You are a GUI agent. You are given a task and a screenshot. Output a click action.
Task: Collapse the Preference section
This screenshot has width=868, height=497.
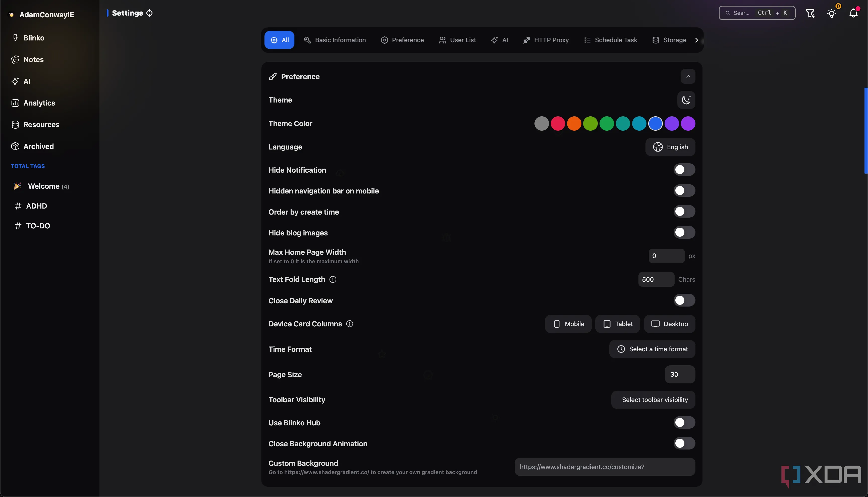pos(688,76)
